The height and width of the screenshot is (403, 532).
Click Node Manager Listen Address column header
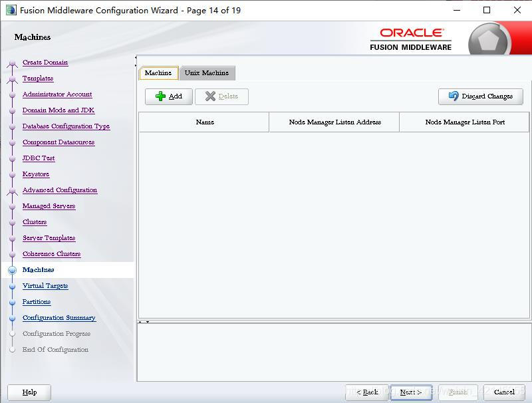334,122
